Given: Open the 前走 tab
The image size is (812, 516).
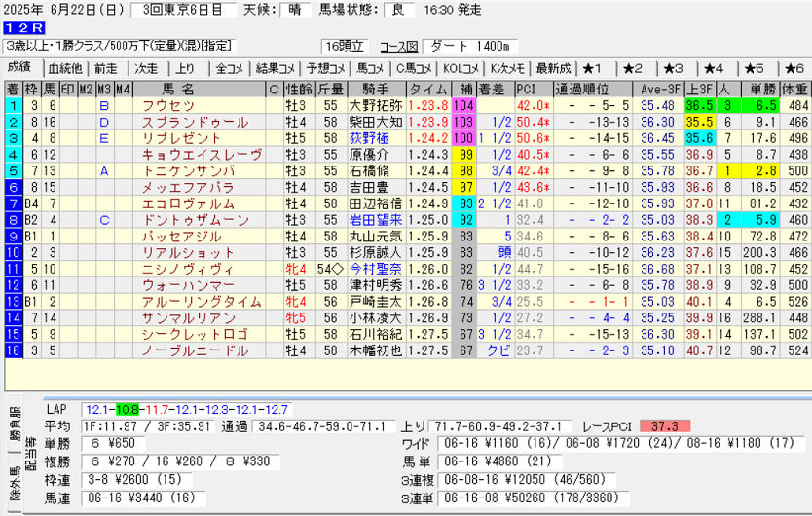Looking at the screenshot, I should (105, 68).
